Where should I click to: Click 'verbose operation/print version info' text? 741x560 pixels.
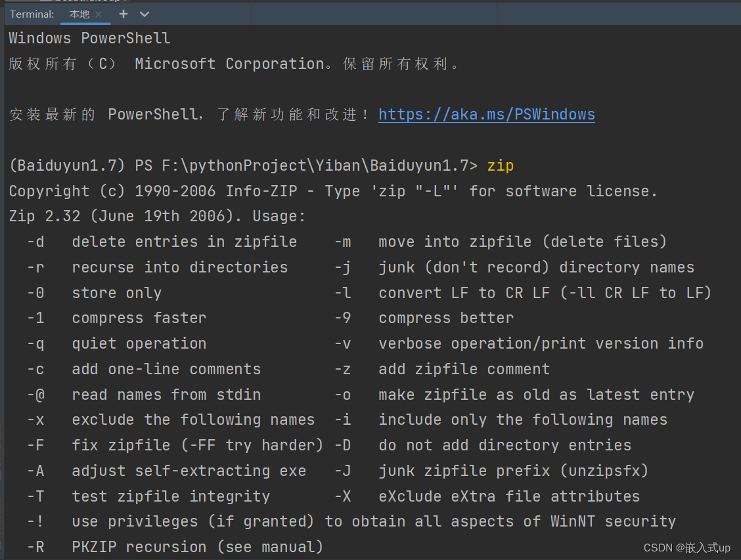pyautogui.click(x=541, y=344)
